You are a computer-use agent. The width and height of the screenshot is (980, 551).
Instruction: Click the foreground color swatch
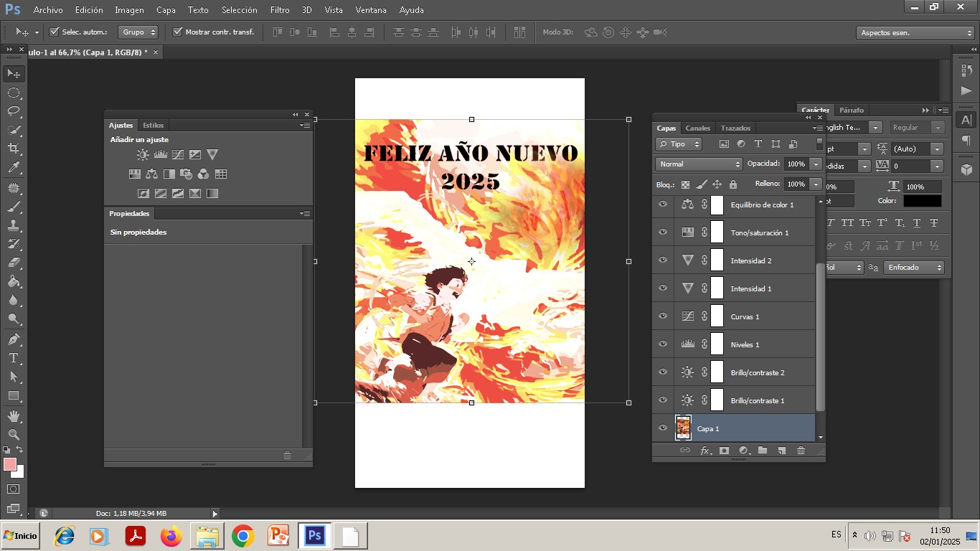pos(10,464)
